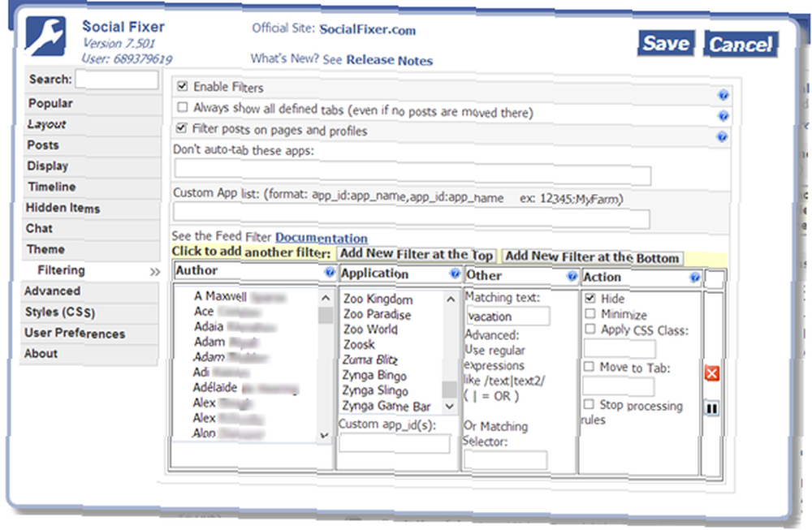Add New Filter at the Top
The width and height of the screenshot is (812, 530).
(x=417, y=255)
